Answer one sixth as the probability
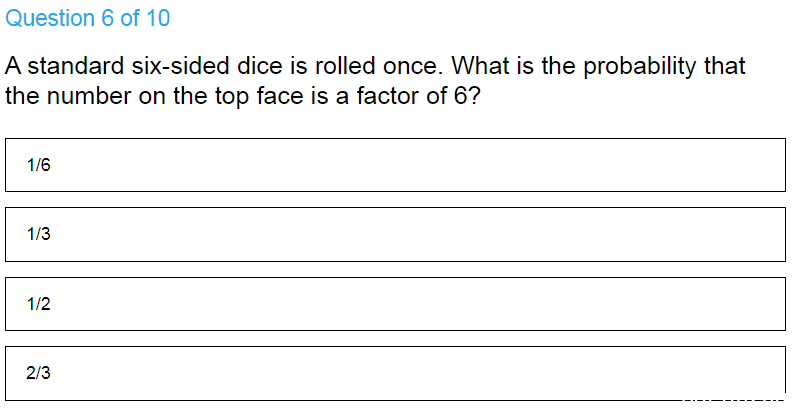The width and height of the screenshot is (792, 409). (395, 165)
